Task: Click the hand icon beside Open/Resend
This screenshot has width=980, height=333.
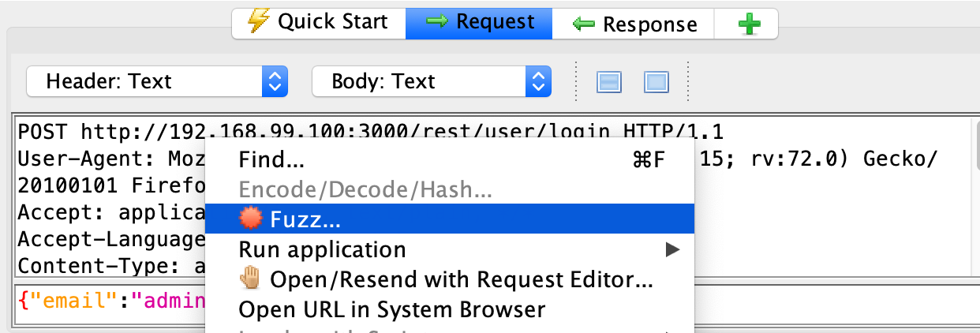Action: tap(252, 279)
